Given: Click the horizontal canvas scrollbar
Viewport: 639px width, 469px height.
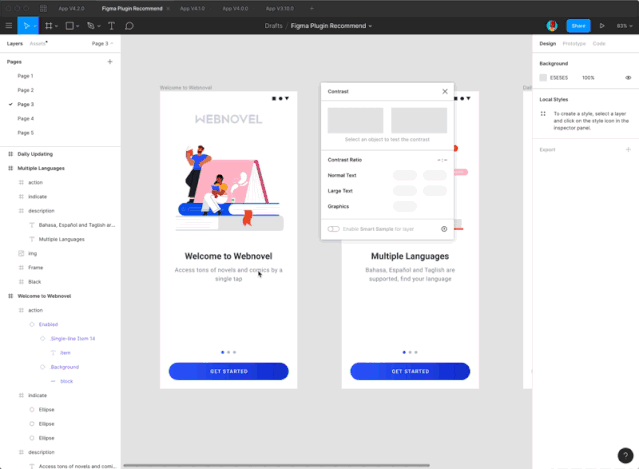Looking at the screenshot, I should [276, 465].
